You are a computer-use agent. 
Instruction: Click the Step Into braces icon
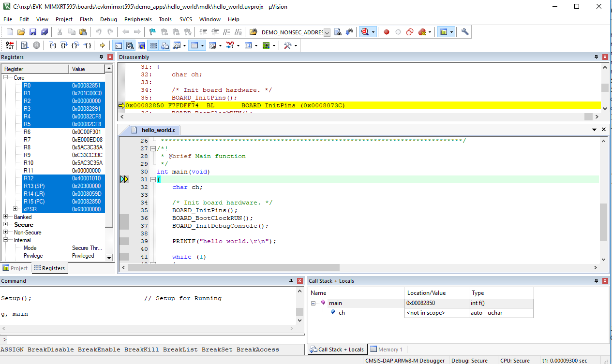(53, 45)
